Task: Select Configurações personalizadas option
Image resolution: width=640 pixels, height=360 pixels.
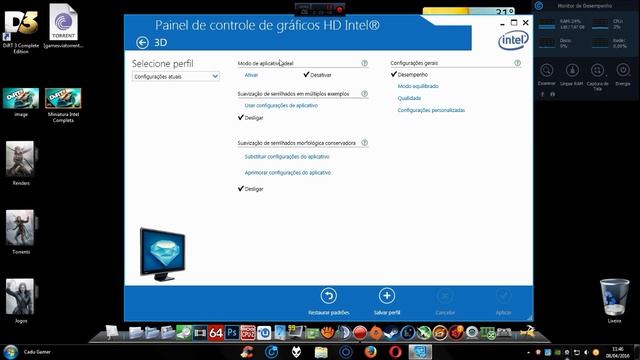Action: [431, 110]
